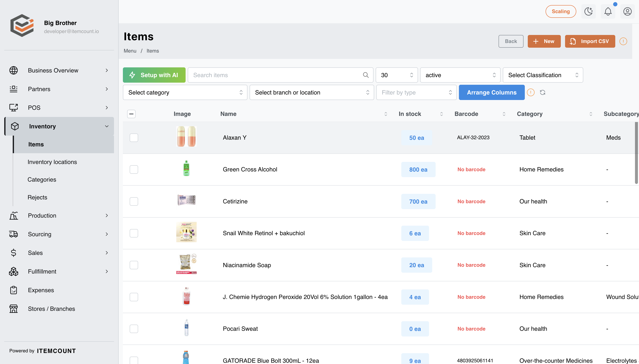Open Select branch or location dropdown
639x364 pixels.
(x=312, y=93)
